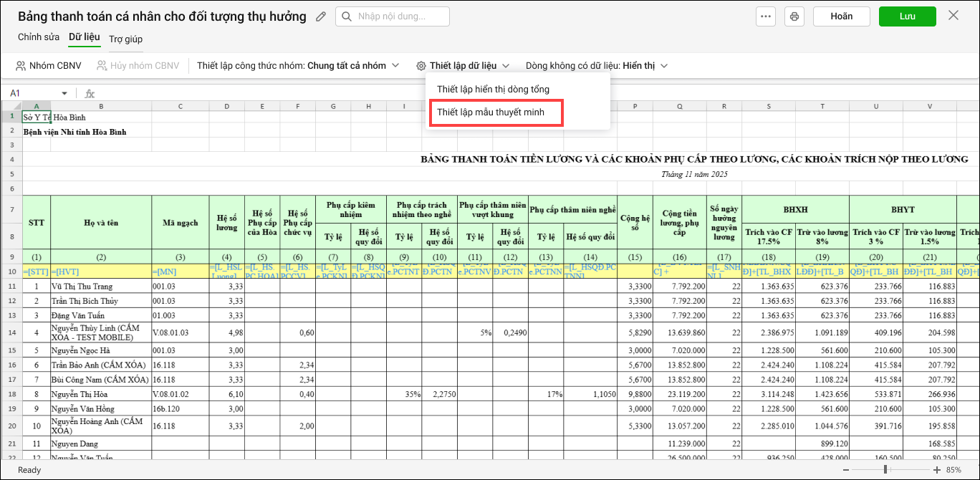Zoom in using the plus icon
This screenshot has height=480, width=980.
point(936,470)
